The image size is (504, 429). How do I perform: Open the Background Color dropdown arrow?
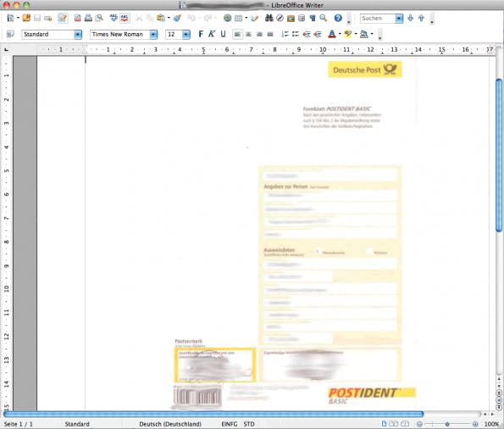tap(372, 34)
